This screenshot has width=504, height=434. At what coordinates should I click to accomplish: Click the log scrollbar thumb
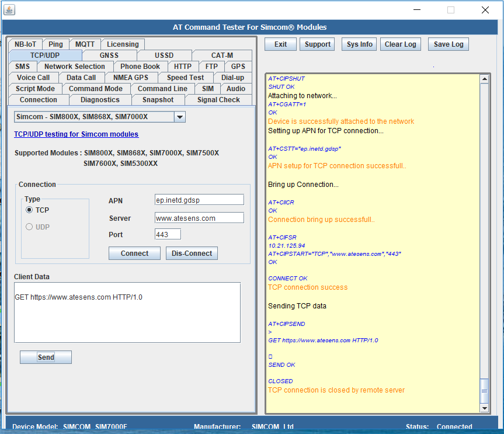coord(484,391)
